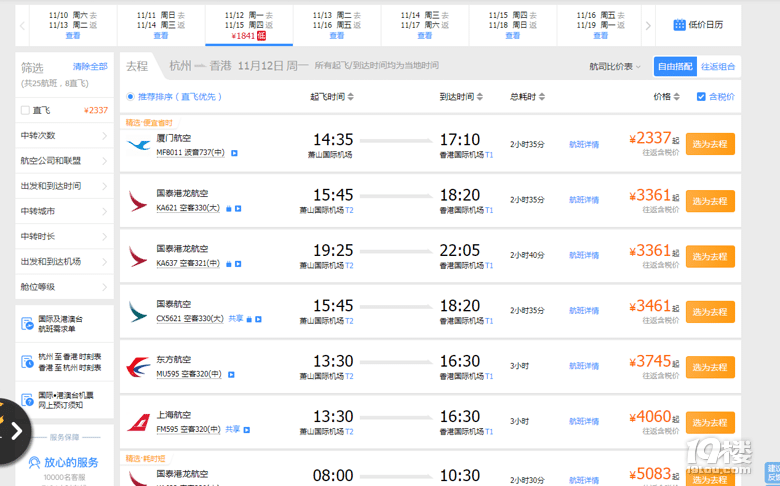The image size is (780, 486).
Task: Select 推荐排序 recommended sort radio
Action: 130,97
